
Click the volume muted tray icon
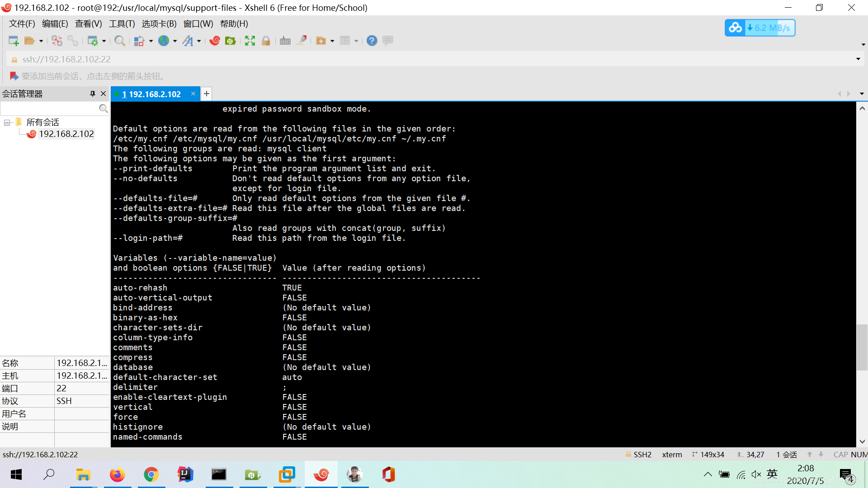(x=756, y=474)
